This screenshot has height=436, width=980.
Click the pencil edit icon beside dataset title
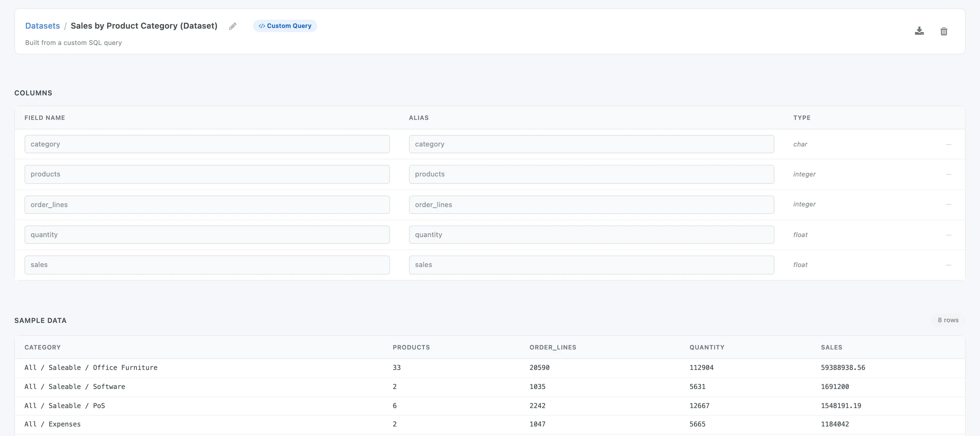click(x=232, y=26)
